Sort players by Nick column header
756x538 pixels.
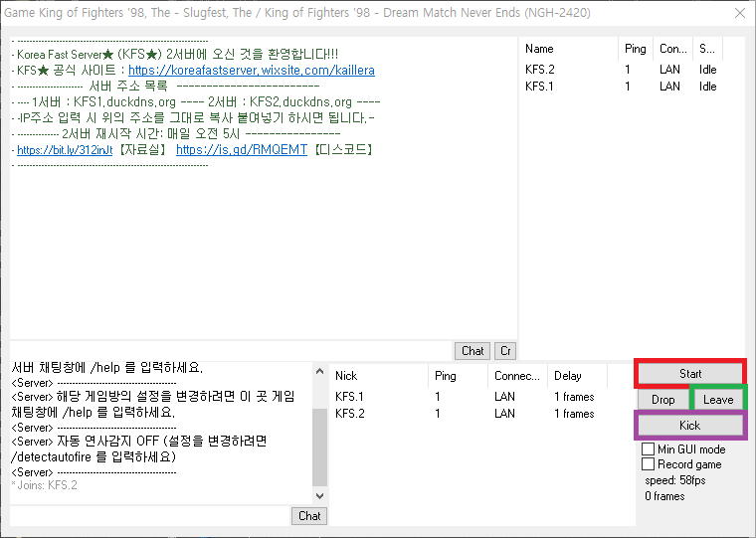(x=379, y=376)
